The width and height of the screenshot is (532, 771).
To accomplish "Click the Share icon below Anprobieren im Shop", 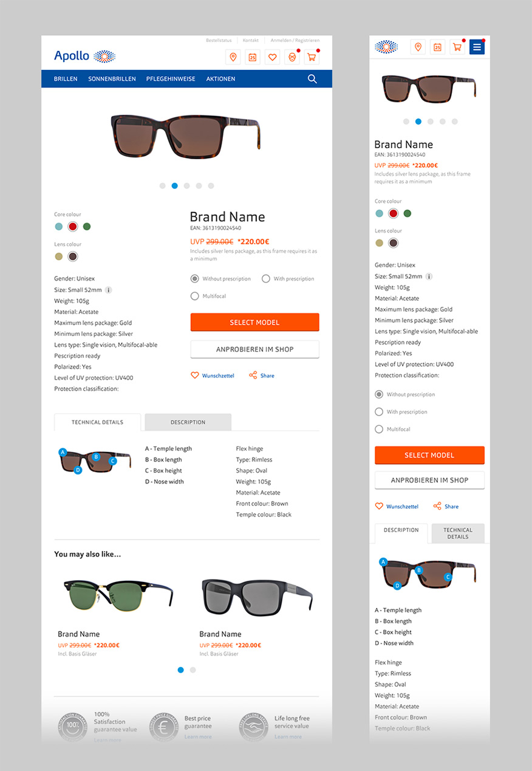I will (x=253, y=375).
